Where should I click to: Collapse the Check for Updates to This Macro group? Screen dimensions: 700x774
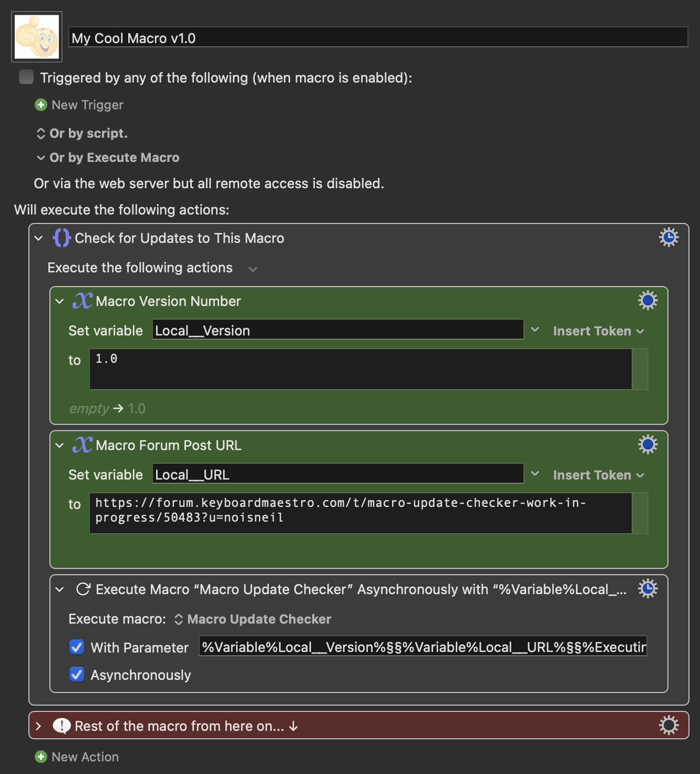click(x=38, y=238)
